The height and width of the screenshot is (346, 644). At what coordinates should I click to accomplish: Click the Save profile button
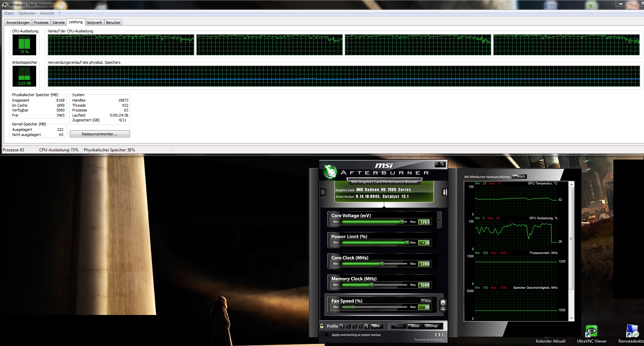coord(377,326)
